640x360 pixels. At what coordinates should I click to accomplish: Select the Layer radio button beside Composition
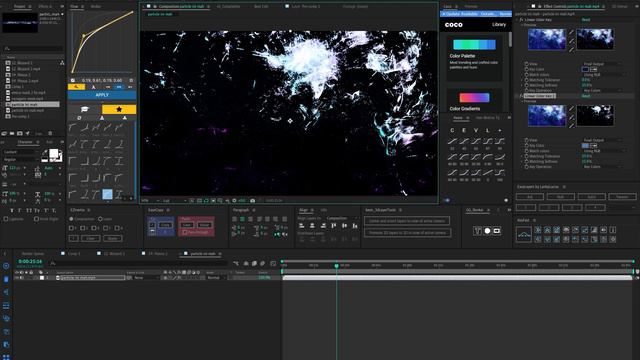[x=100, y=219]
